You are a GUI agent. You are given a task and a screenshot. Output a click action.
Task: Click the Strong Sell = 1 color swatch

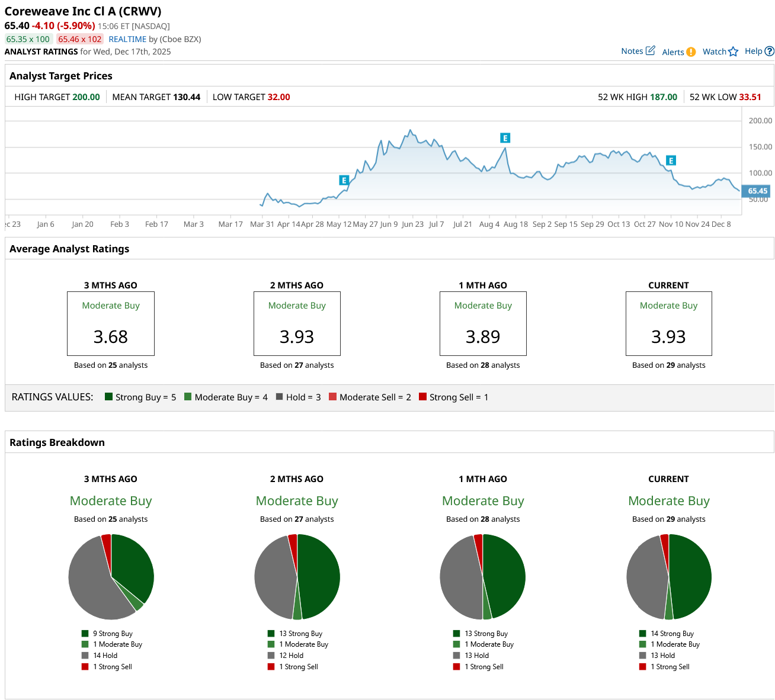[422, 397]
